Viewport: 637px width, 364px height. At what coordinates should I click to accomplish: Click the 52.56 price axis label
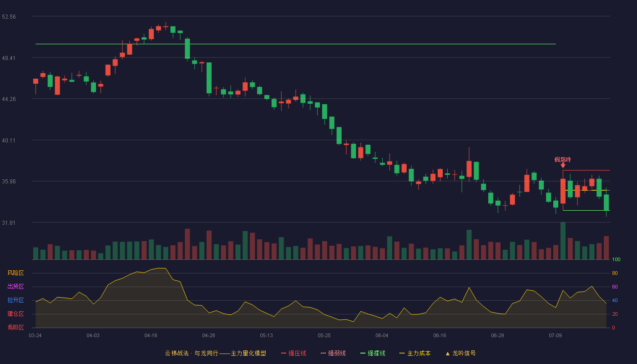[9, 16]
